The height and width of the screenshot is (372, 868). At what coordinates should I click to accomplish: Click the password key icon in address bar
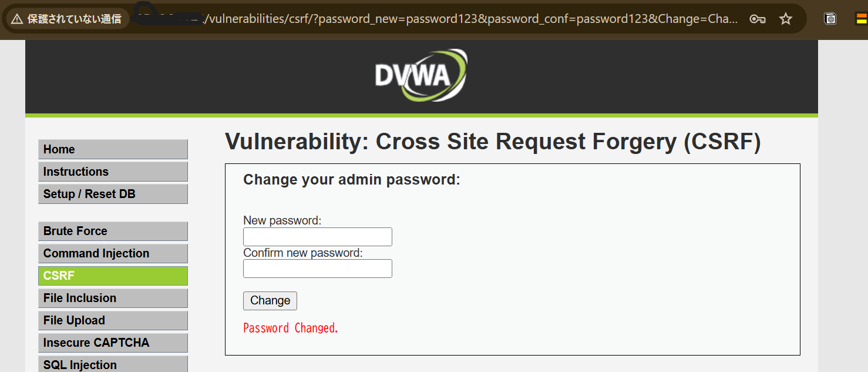tap(758, 19)
